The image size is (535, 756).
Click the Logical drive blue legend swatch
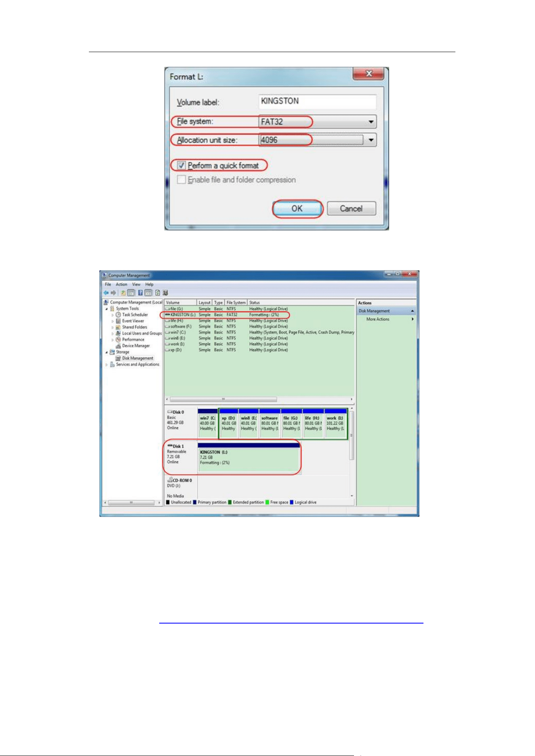tap(291, 502)
